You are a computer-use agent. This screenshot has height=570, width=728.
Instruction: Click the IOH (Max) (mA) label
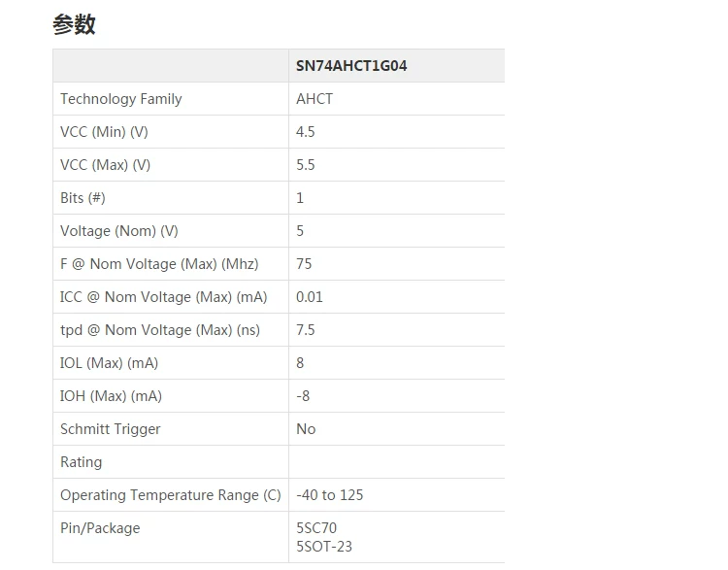[x=111, y=396]
